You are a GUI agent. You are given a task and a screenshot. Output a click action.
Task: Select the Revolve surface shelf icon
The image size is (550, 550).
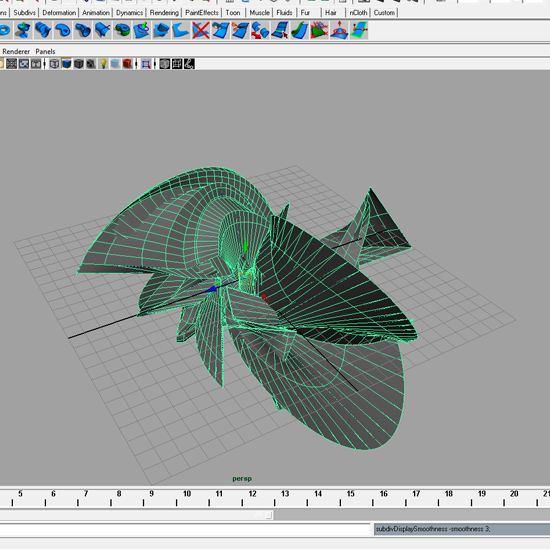click(x=23, y=30)
